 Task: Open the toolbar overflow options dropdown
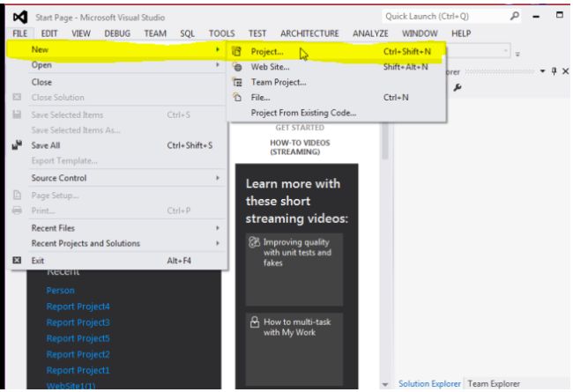[517, 55]
